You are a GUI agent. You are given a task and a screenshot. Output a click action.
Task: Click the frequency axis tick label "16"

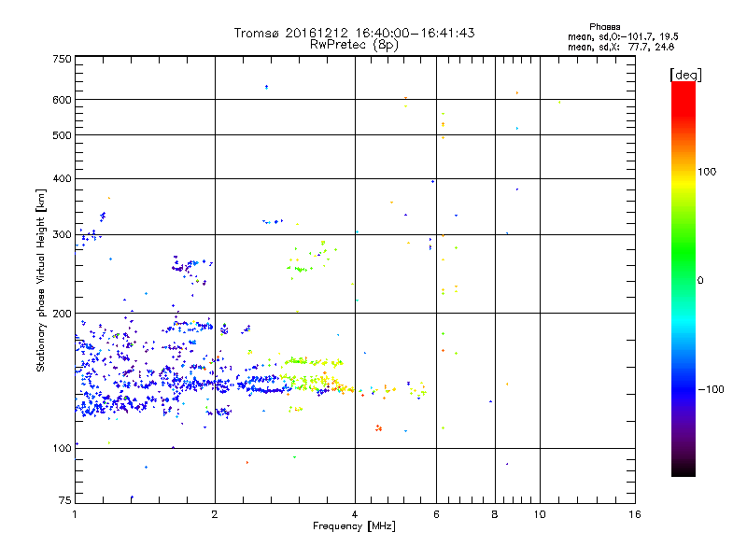635,514
